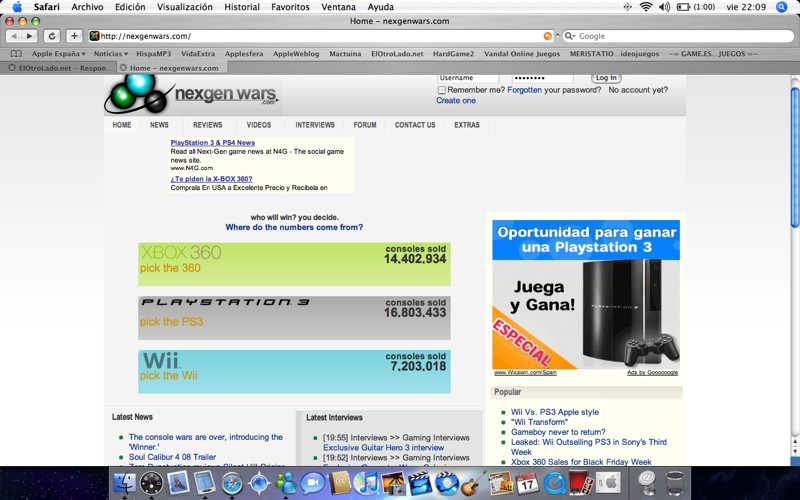The width and height of the screenshot is (800, 500).
Task: Open iCal calendar icon in Dock
Action: tap(527, 482)
